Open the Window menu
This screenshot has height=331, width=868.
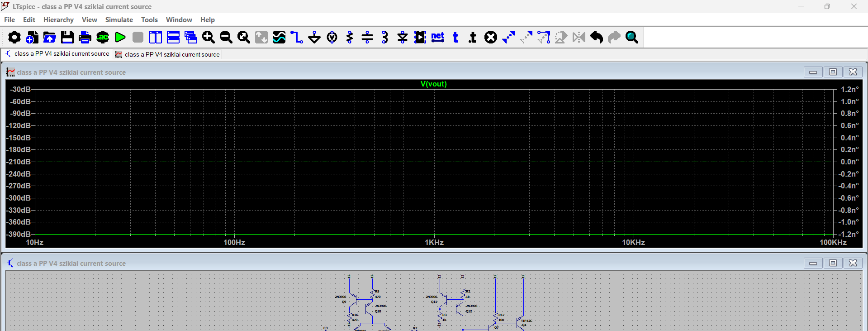pyautogui.click(x=179, y=20)
